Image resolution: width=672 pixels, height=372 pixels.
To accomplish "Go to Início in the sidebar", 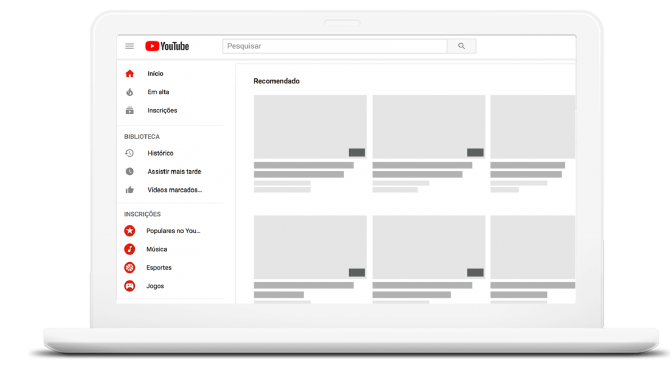I will click(x=156, y=74).
